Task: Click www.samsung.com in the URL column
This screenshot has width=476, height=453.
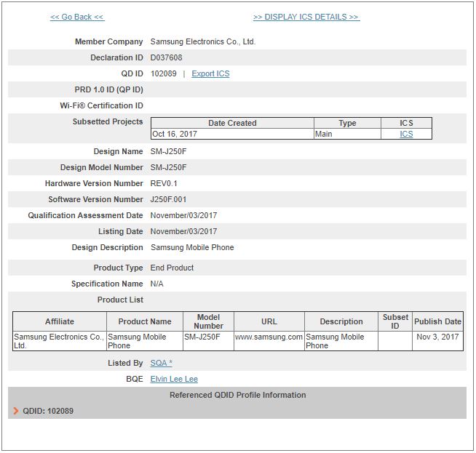Action: (269, 337)
